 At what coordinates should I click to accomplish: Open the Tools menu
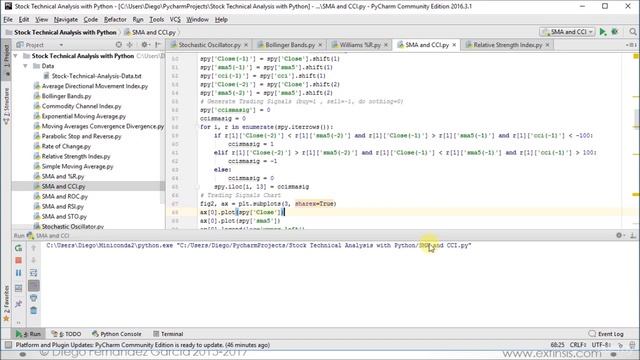point(157,20)
